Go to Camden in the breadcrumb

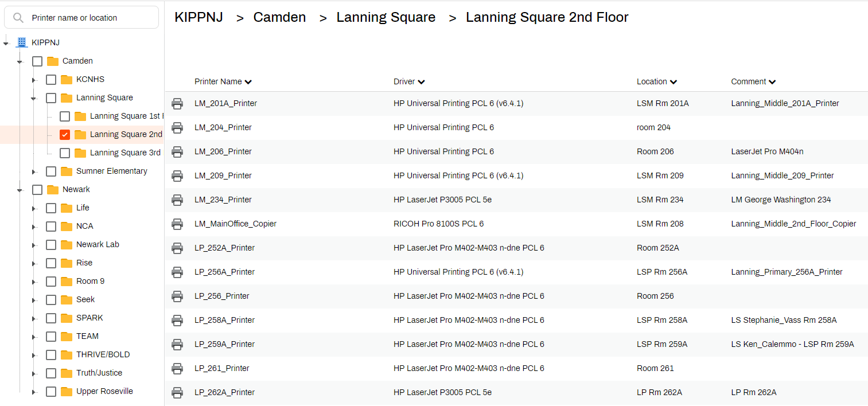coord(279,18)
